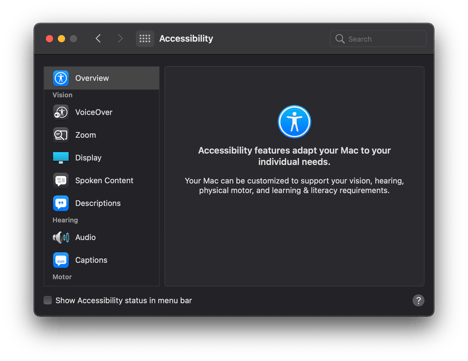Enable Show Accessibility status in menu bar
This screenshot has height=361, width=468.
[x=48, y=300]
